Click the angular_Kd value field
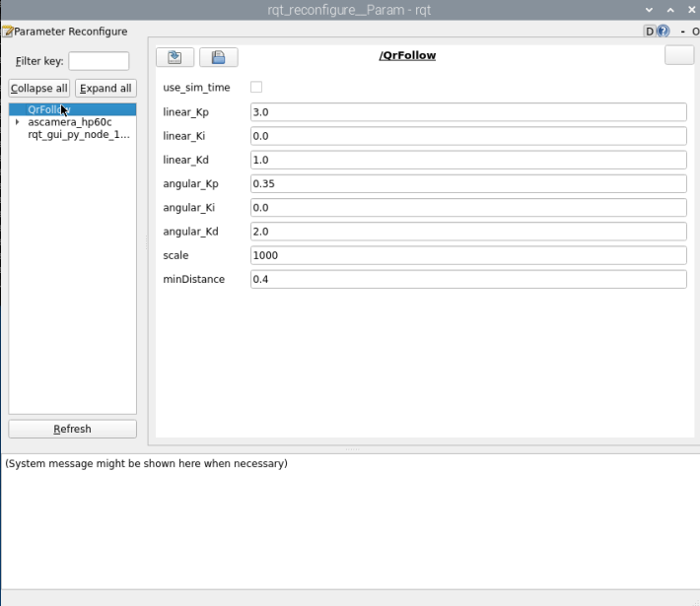 [468, 232]
